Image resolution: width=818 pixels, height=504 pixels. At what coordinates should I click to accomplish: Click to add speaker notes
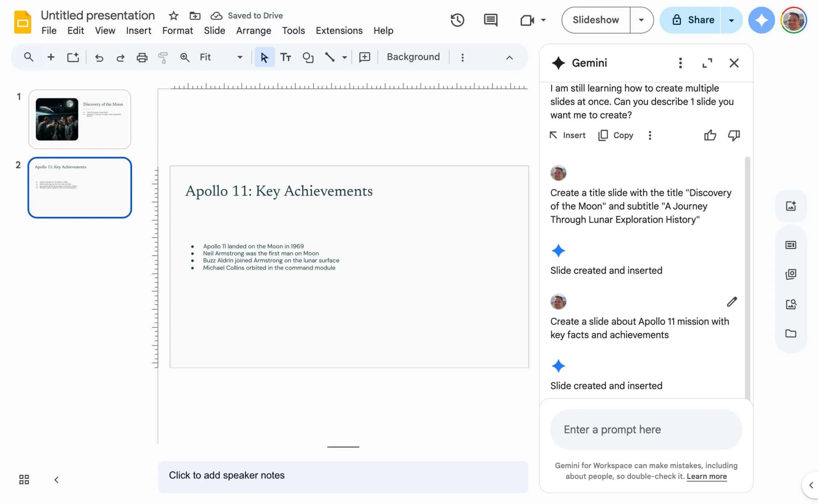(343, 476)
